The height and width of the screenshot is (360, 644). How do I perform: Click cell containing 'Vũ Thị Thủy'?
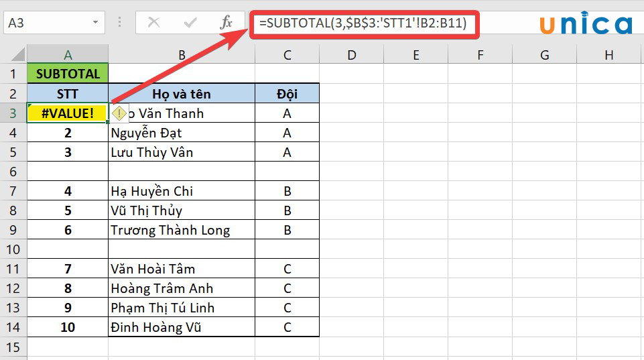pyautogui.click(x=182, y=211)
